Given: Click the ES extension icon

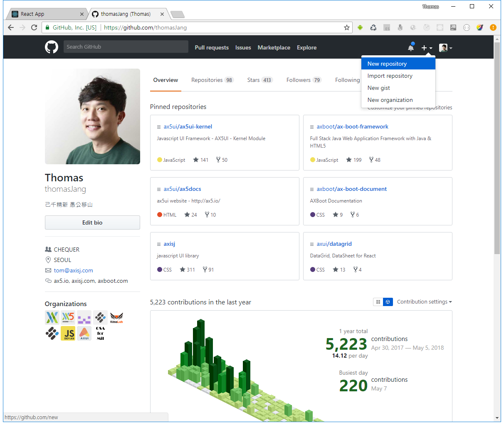Looking at the screenshot, I should point(387,27).
